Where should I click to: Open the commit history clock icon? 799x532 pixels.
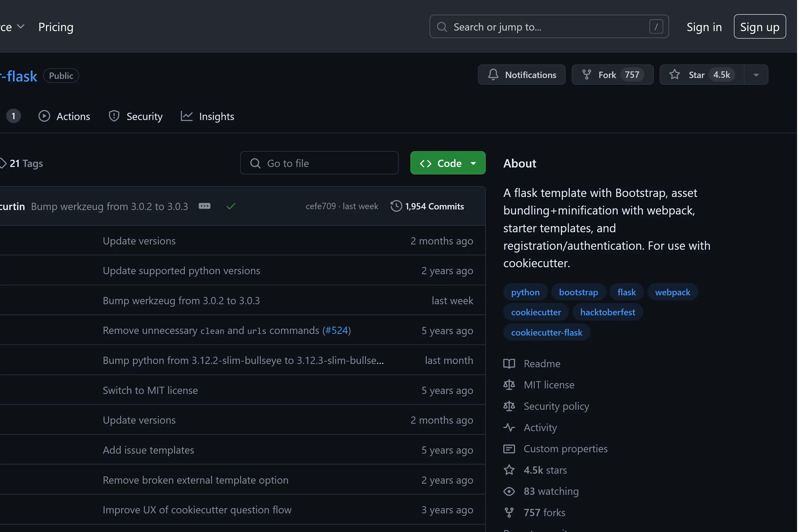tap(396, 206)
